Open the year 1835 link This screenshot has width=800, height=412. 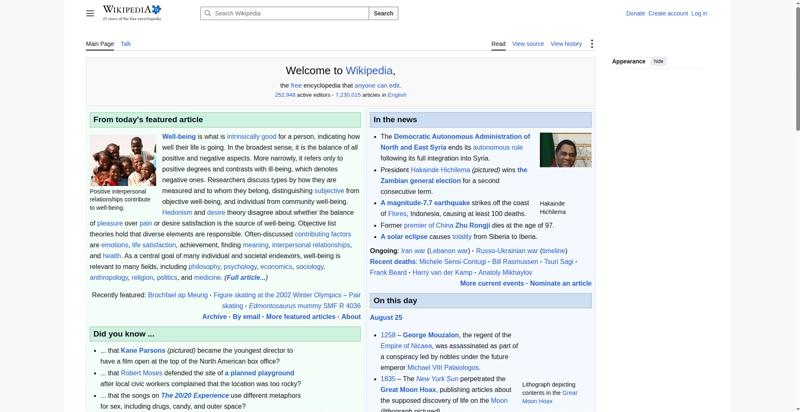(388, 379)
